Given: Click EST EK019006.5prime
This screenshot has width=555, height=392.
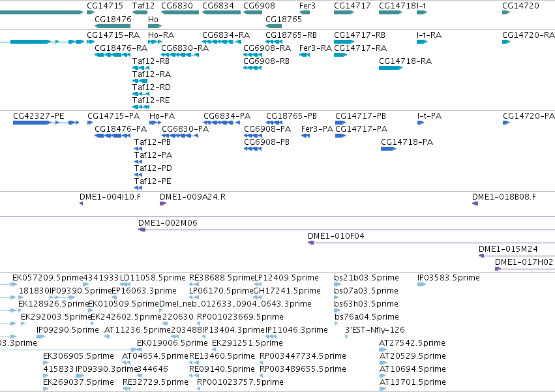Looking at the screenshot, I should click(172, 343).
